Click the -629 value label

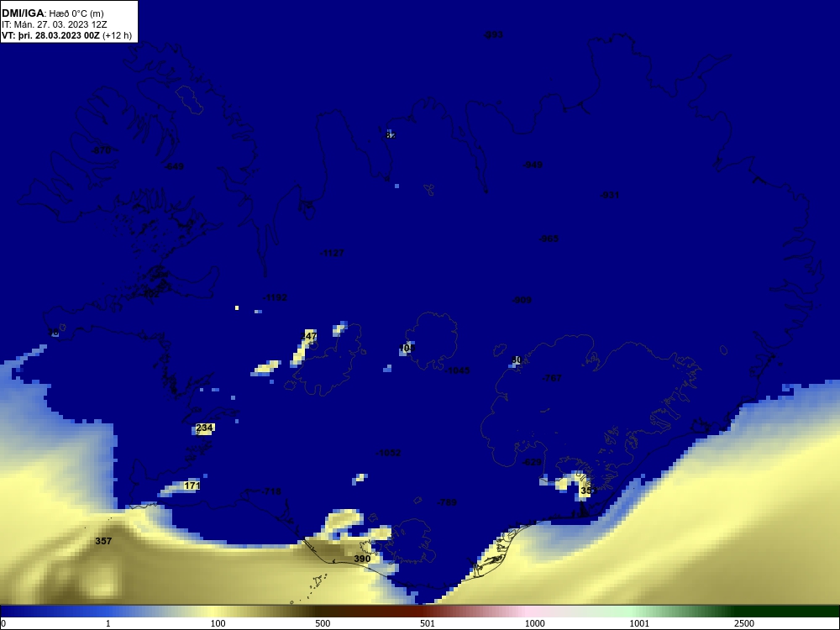[532, 462]
